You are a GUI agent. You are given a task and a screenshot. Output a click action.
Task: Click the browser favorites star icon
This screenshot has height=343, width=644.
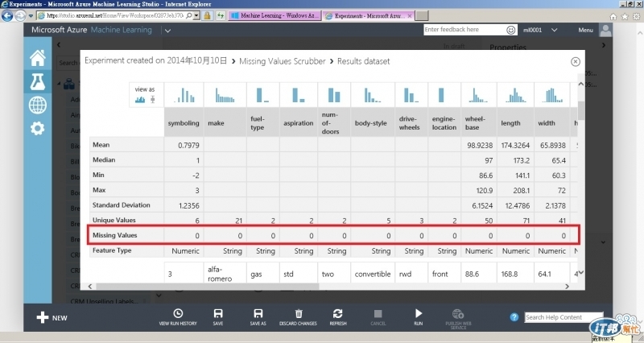click(625, 16)
